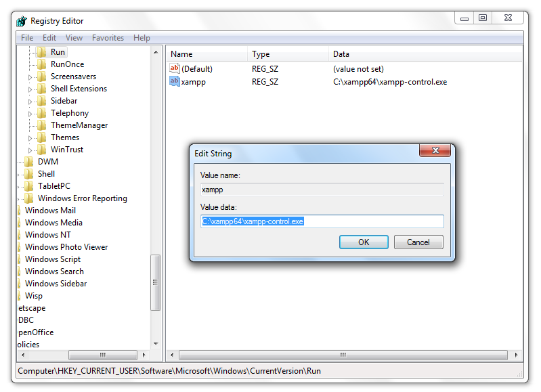Expand the WinTrust key
This screenshot has width=541, height=392.
pyautogui.click(x=30, y=150)
